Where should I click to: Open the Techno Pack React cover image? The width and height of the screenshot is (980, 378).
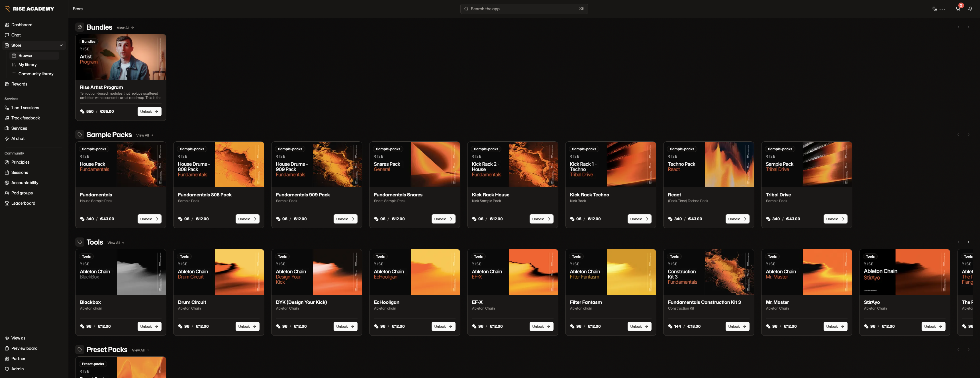coord(709,164)
